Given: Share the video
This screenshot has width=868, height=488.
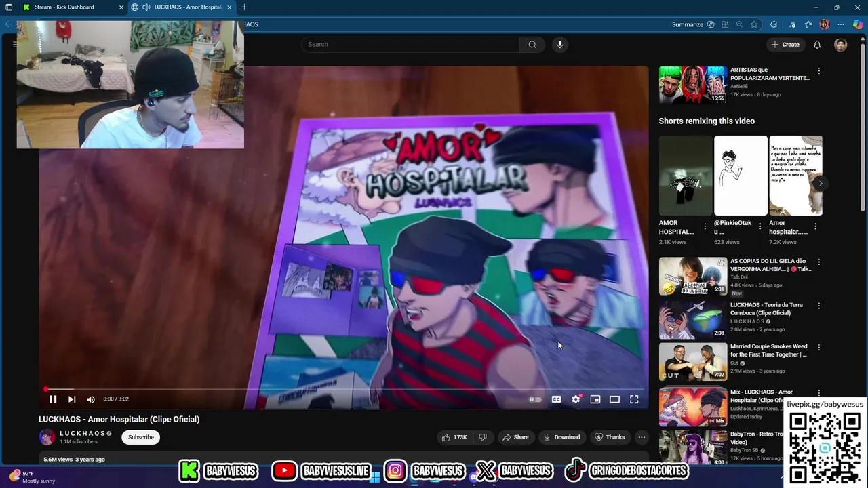Looking at the screenshot, I should point(515,437).
